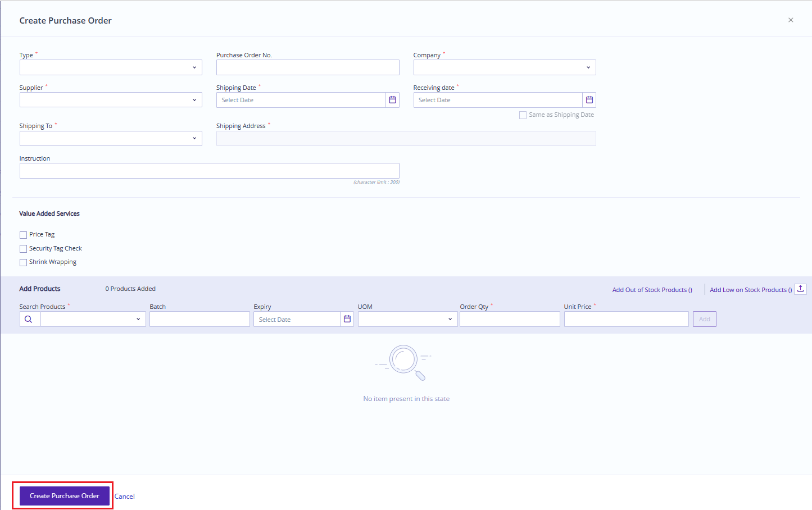Click the Create Purchase Order button

(63, 495)
